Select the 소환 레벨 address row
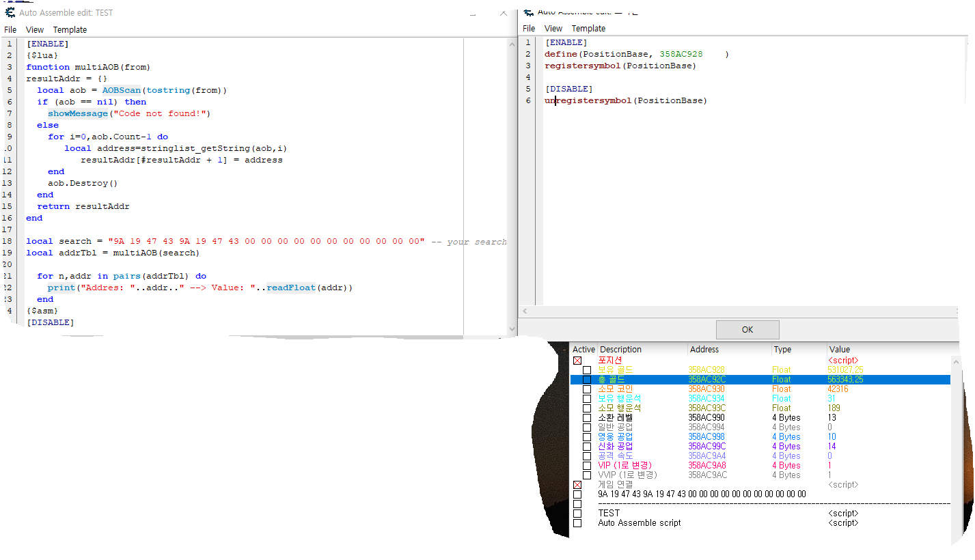This screenshot has width=975, height=560. click(x=706, y=418)
